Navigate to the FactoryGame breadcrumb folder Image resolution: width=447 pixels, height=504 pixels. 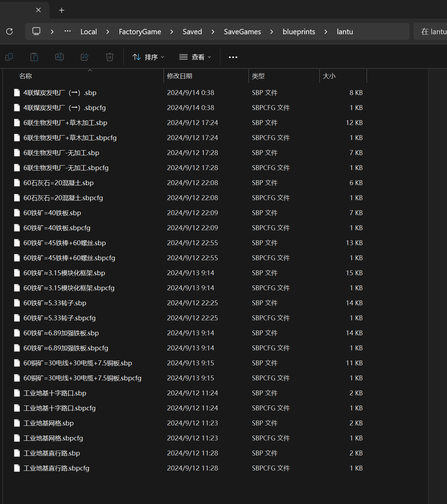point(140,31)
